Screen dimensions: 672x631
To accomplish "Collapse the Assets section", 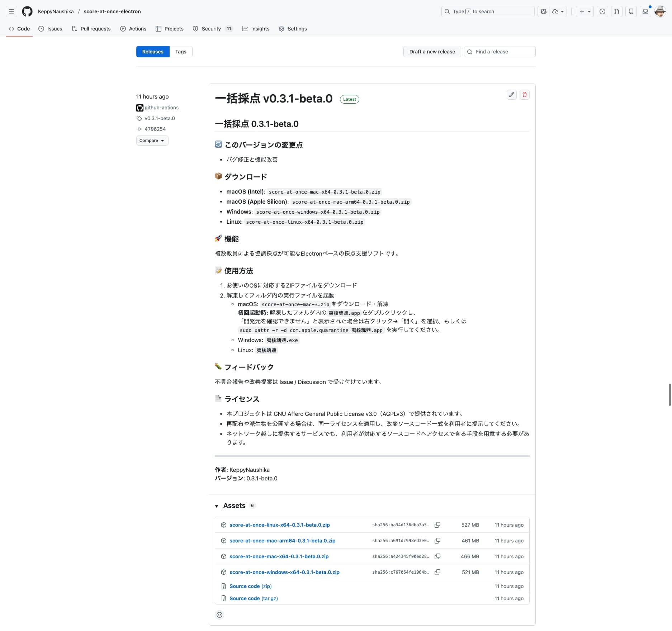I will 217,506.
